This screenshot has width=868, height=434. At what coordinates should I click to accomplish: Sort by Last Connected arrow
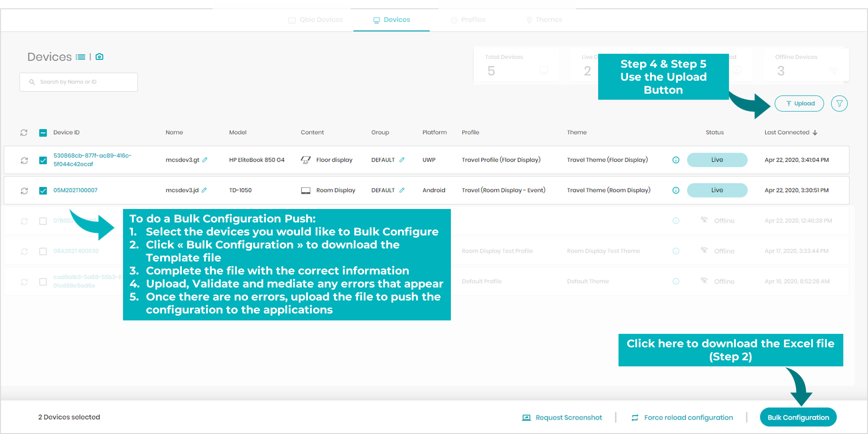pyautogui.click(x=815, y=133)
